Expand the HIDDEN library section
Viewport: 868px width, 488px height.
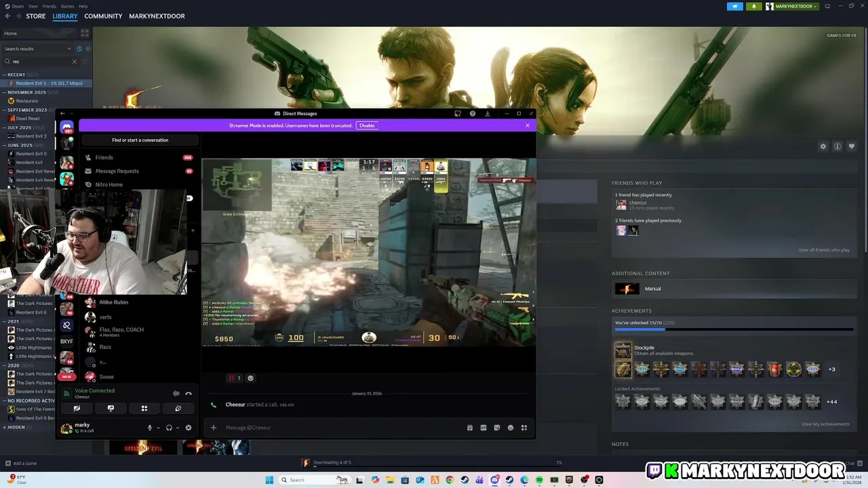5,427
